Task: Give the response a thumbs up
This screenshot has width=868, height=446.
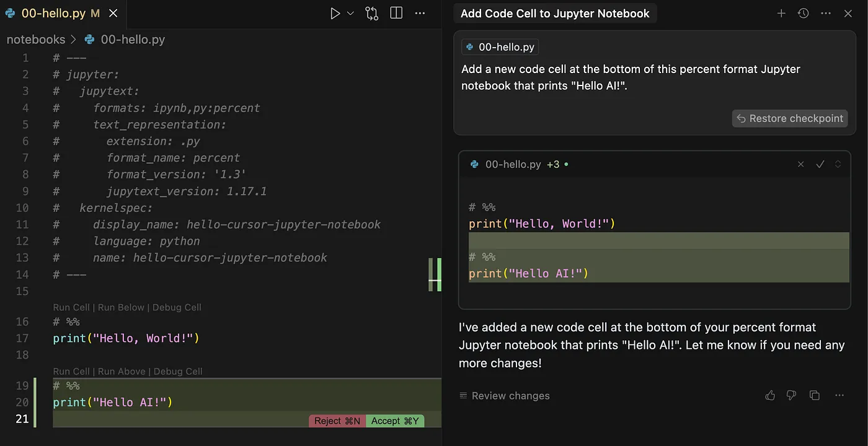Action: [770, 395]
